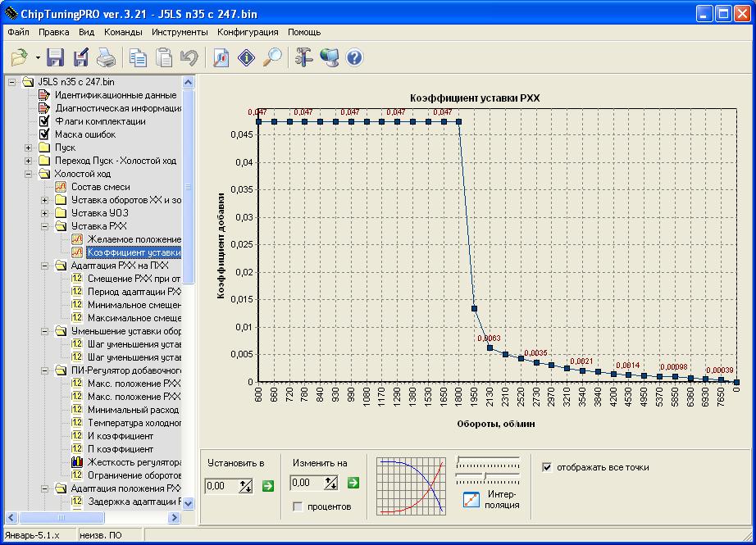Viewport: 756px width, 545px height.
Task: Open the blue diamond info icon
Action: 246,57
